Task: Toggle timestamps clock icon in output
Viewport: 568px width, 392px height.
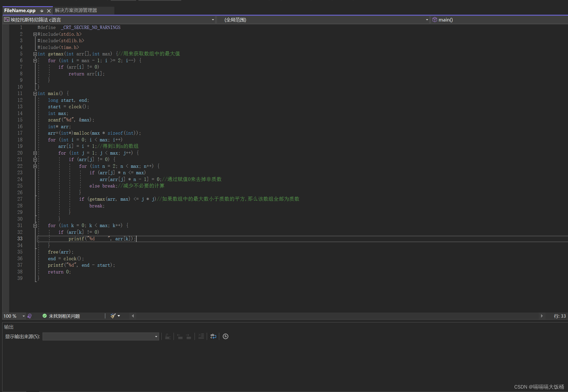Action: [x=226, y=336]
